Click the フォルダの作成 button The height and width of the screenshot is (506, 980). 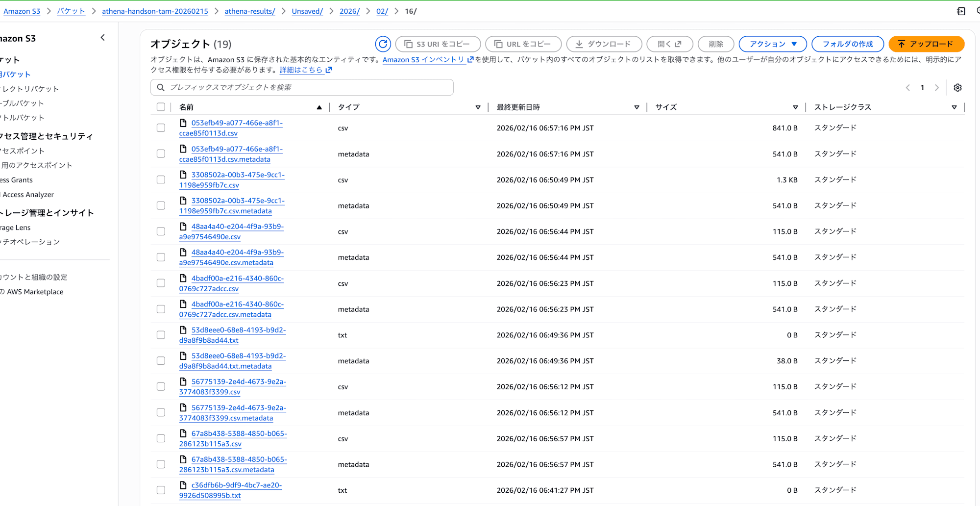tap(847, 44)
